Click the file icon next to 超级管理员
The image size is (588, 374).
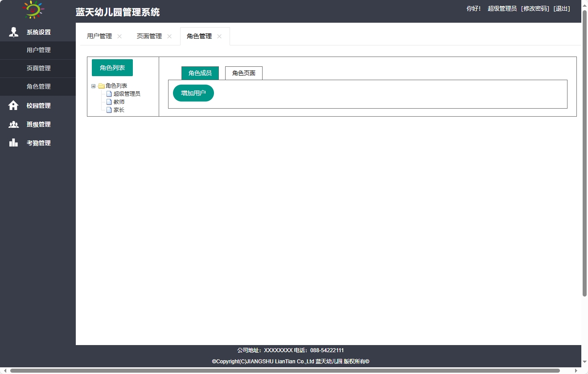[x=109, y=93]
